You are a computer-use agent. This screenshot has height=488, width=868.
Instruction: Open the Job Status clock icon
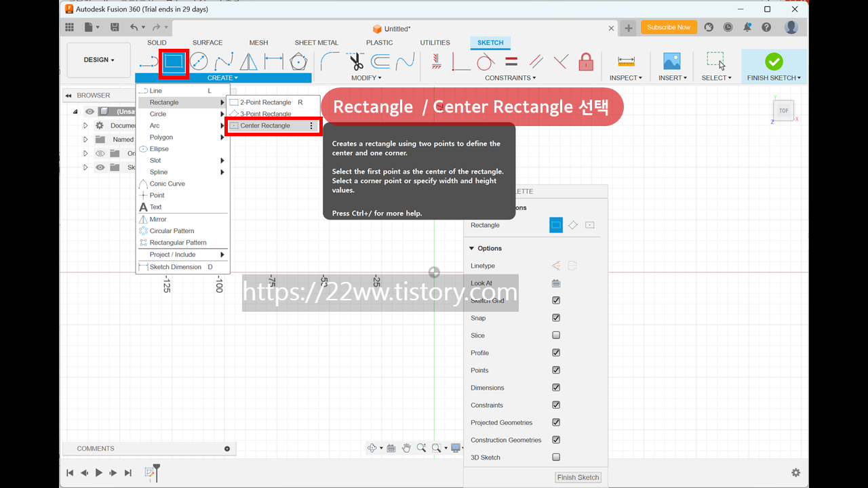click(x=728, y=27)
